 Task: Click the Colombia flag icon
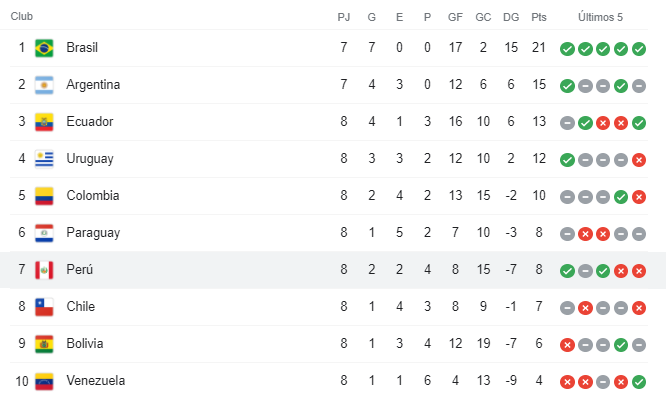(44, 196)
